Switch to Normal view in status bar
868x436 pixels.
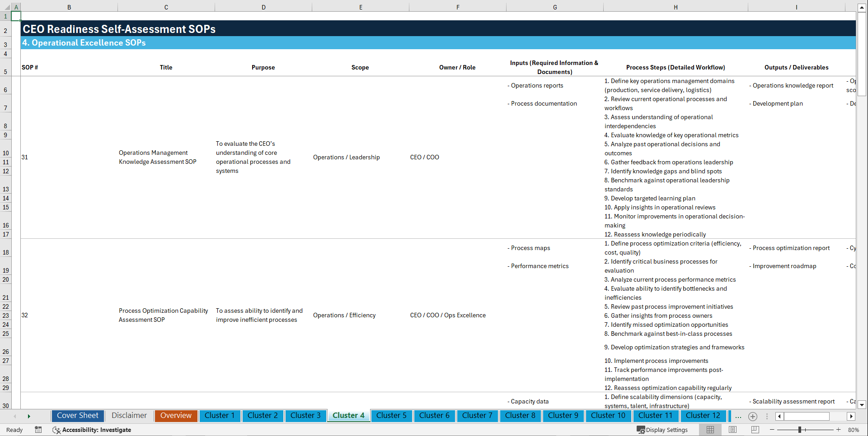[x=710, y=430]
